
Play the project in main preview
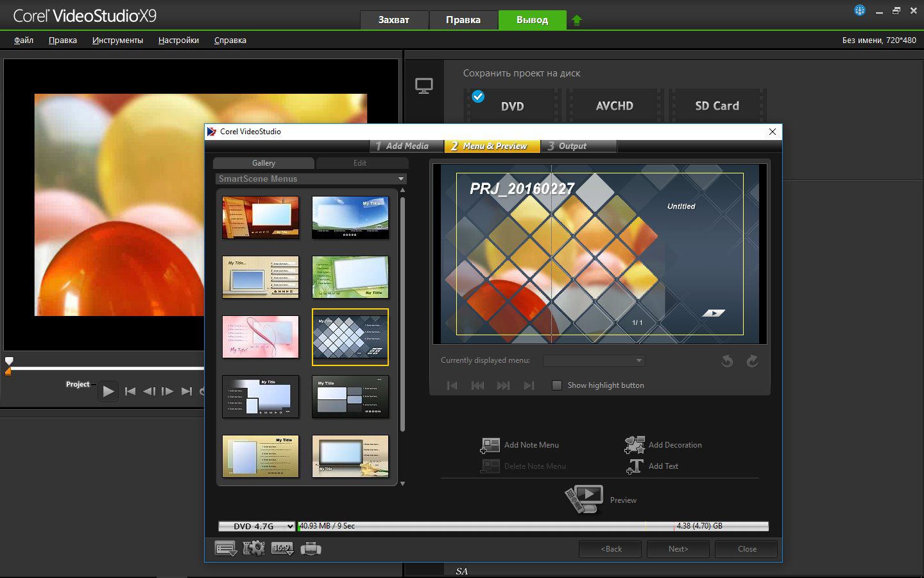pyautogui.click(x=108, y=391)
